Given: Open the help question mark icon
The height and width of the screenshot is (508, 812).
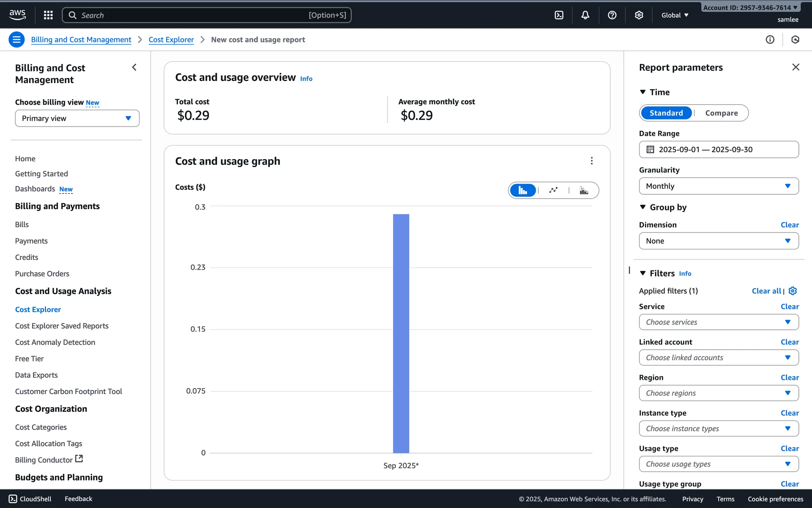Looking at the screenshot, I should 612,15.
